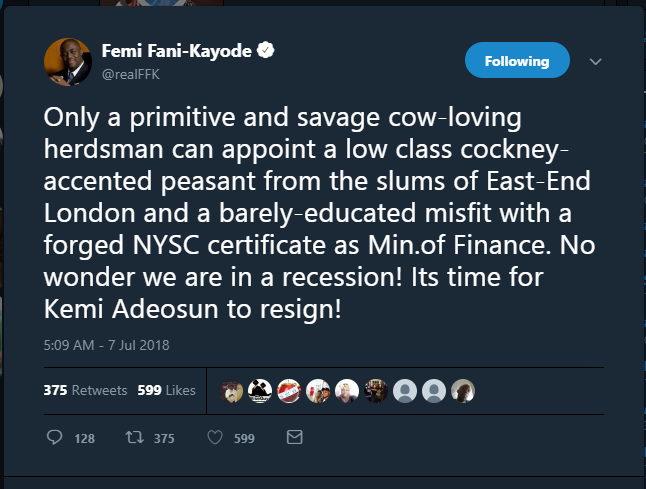646x489 pixels.
Task: Like the tweet with the heart icon
Action: [x=213, y=438]
